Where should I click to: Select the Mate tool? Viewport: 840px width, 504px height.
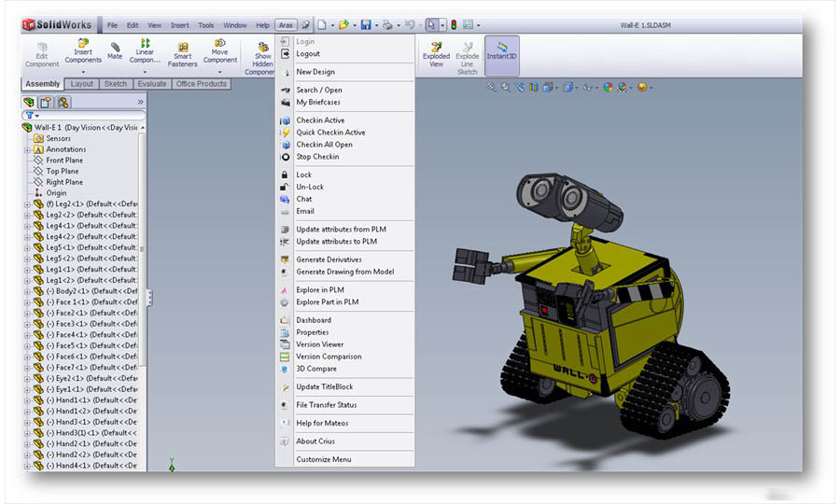[115, 50]
